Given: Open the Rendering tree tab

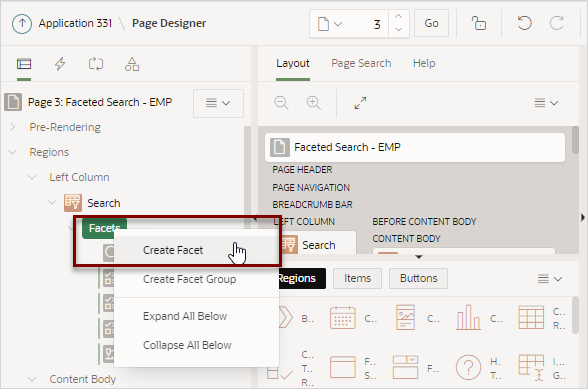Looking at the screenshot, I should click(24, 64).
